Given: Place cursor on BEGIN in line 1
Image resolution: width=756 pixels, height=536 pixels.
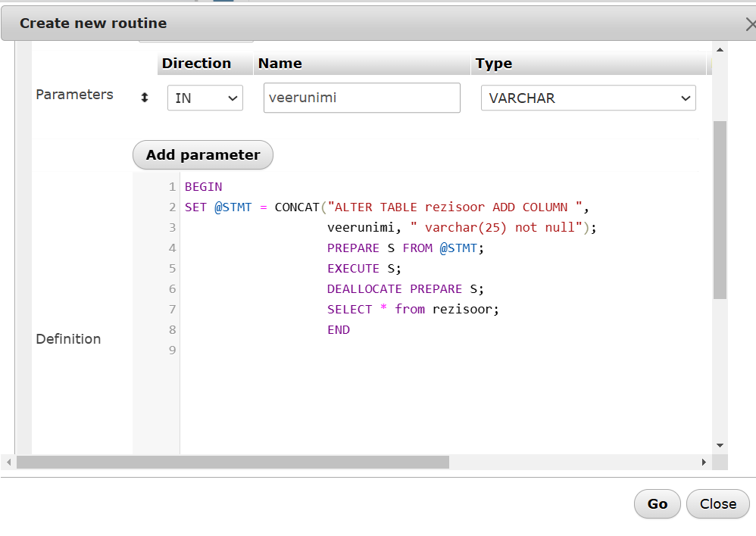Looking at the screenshot, I should (x=203, y=186).
